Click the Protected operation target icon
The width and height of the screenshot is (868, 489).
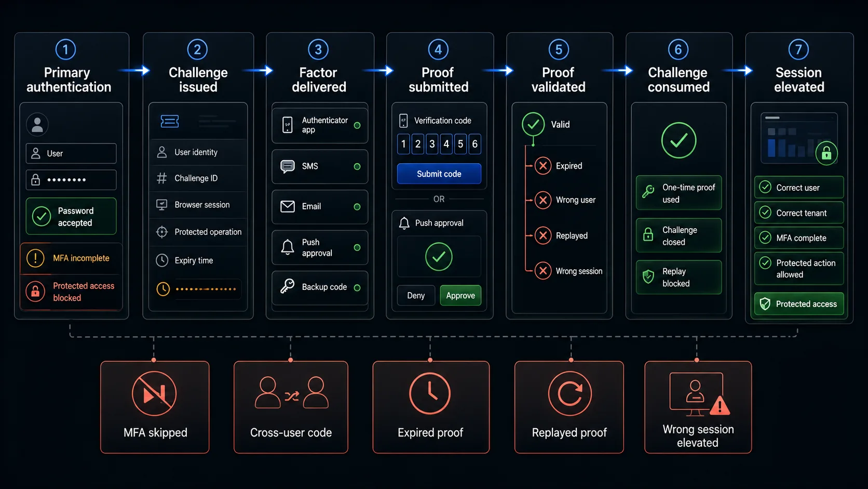click(162, 232)
